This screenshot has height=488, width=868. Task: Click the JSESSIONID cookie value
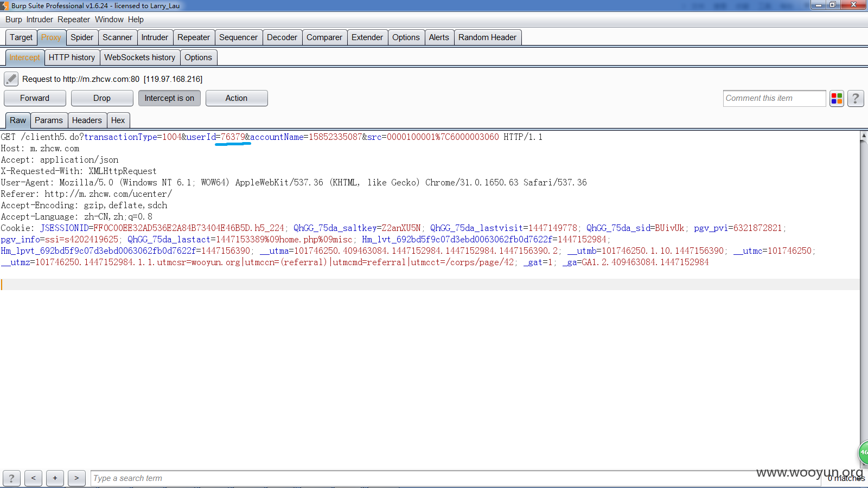click(x=189, y=228)
